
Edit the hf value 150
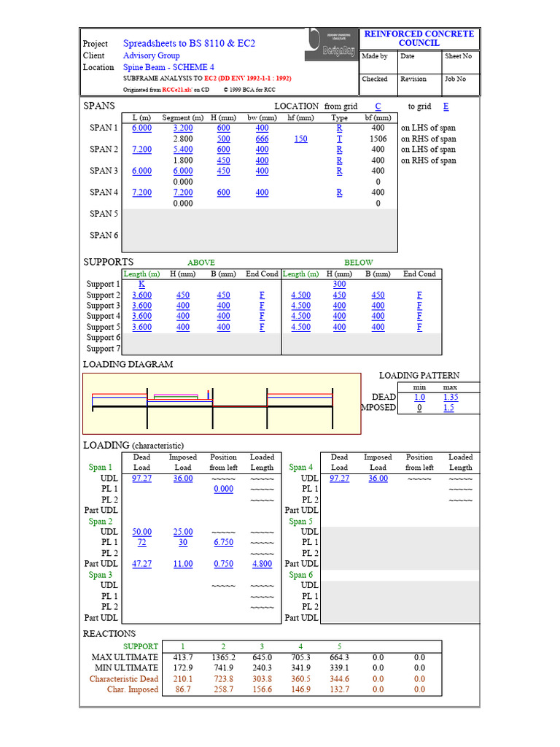pos(300,139)
